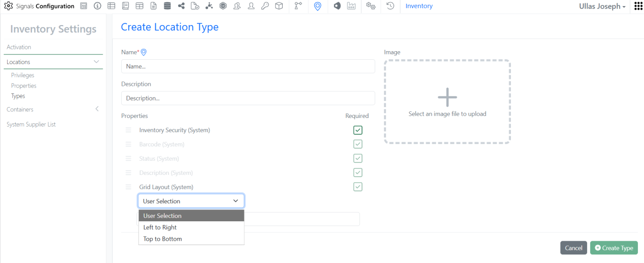
Task: Click the Create Type button
Action: pos(614,248)
